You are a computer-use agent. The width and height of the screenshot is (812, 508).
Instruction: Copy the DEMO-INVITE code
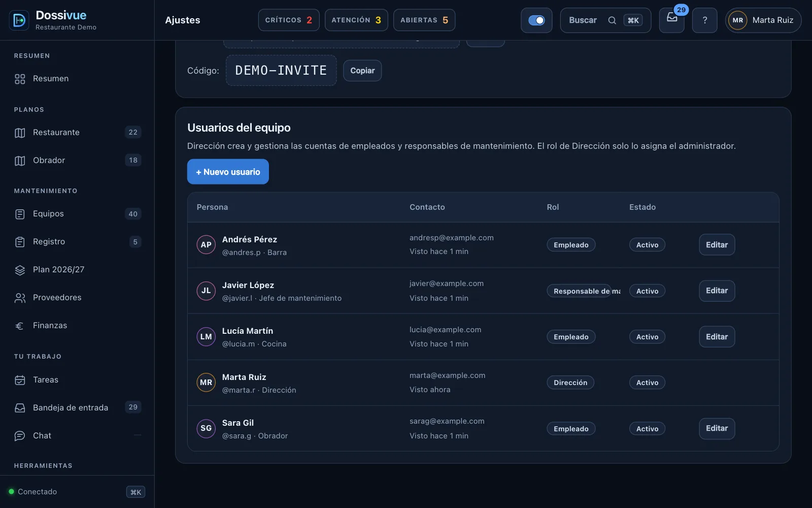pos(362,71)
